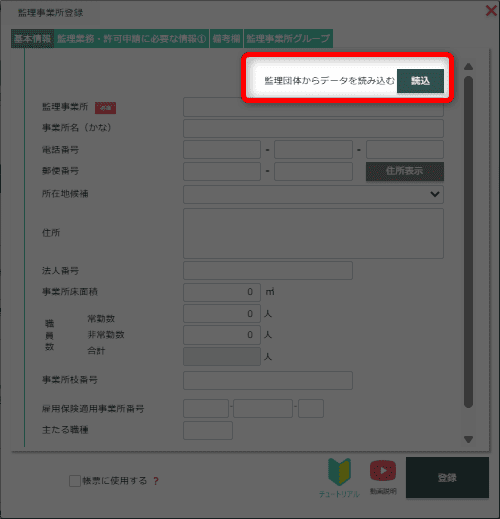This screenshot has height=519, width=500.
Task: Click the scroll up arrow icon
Action: pos(468,67)
